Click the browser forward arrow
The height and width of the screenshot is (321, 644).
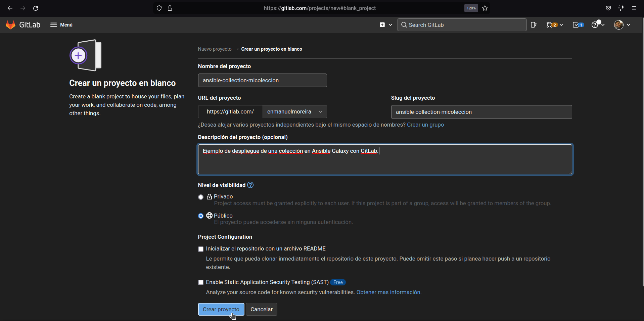(23, 8)
